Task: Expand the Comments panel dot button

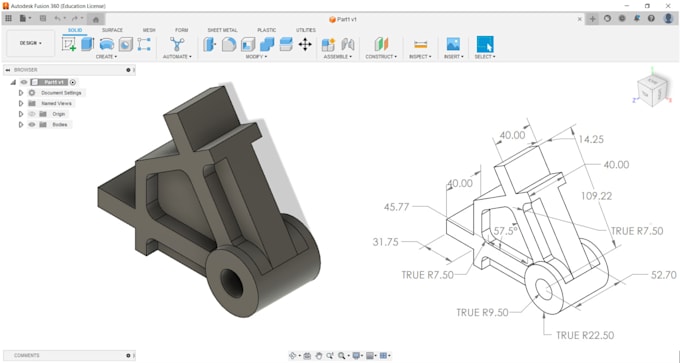Action: (128, 355)
